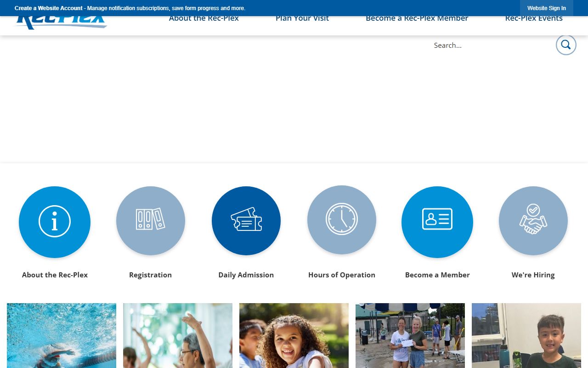The image size is (588, 368).
Task: Click the magnifying glass search icon
Action: point(566,45)
